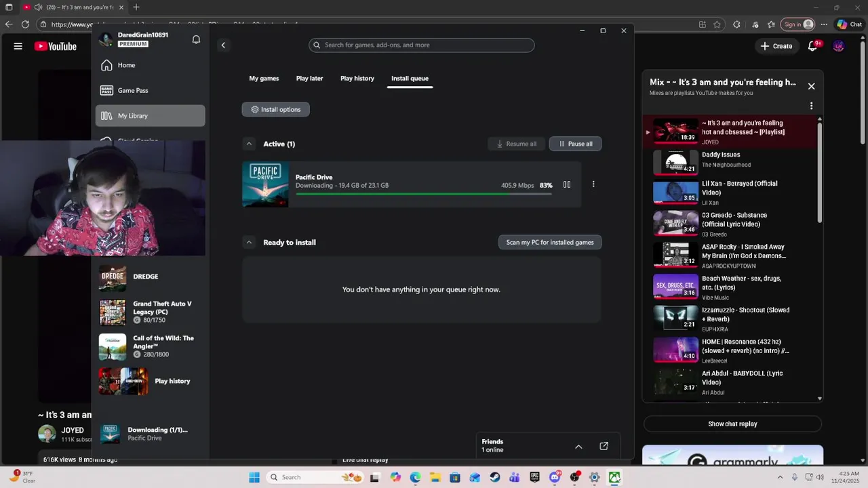Open Game Pass in the Xbox sidebar
The height and width of the screenshot is (488, 868).
(x=150, y=90)
